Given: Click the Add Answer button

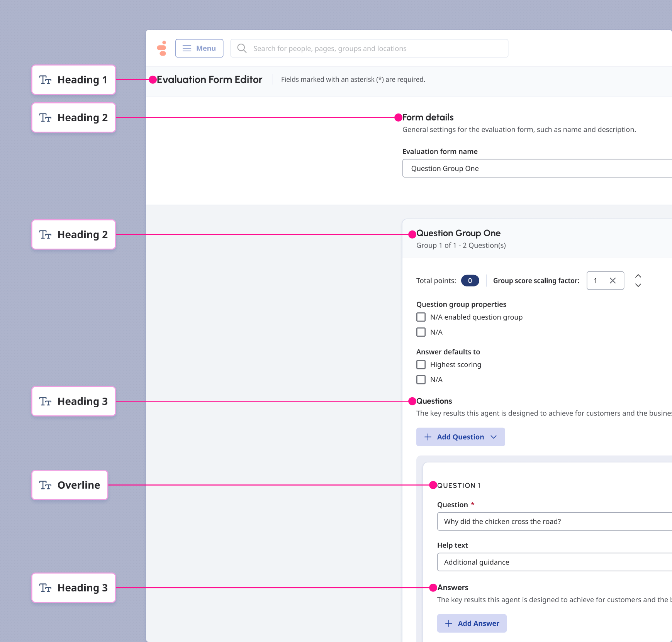Looking at the screenshot, I should coord(472,623).
